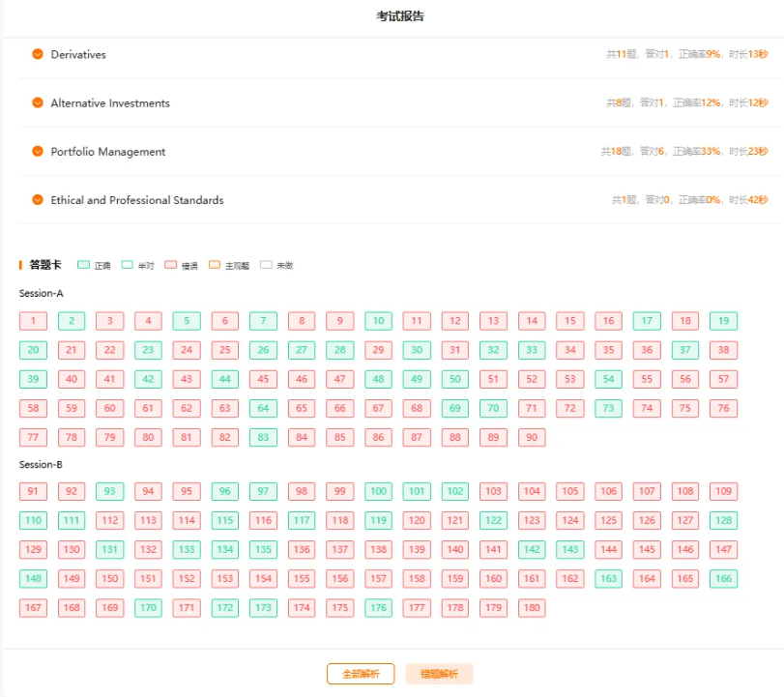Expand the Derivatives section
The image size is (784, 697).
[38, 54]
